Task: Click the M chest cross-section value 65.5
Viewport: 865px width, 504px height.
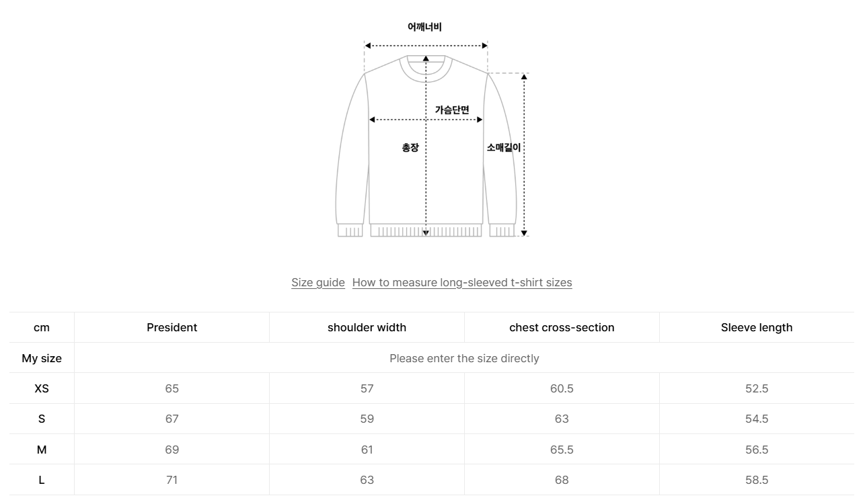Action: (x=562, y=450)
